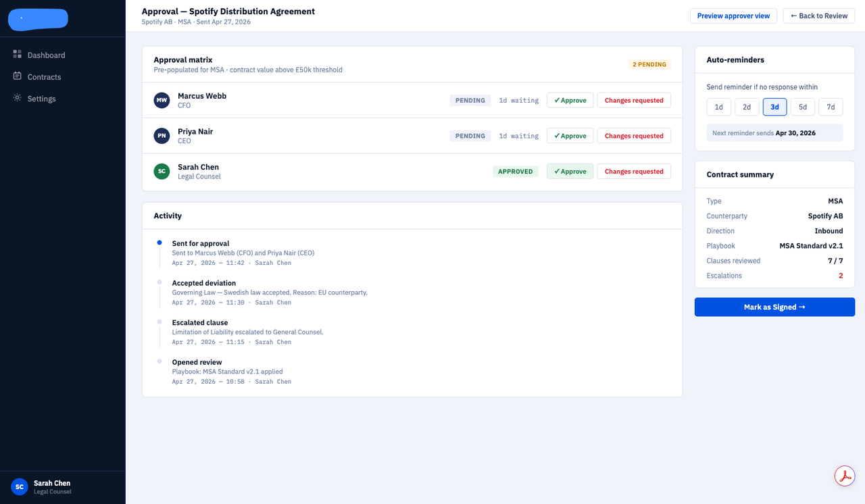Click the Contract summary heading
Screen dimensions: 865x504
740,174
